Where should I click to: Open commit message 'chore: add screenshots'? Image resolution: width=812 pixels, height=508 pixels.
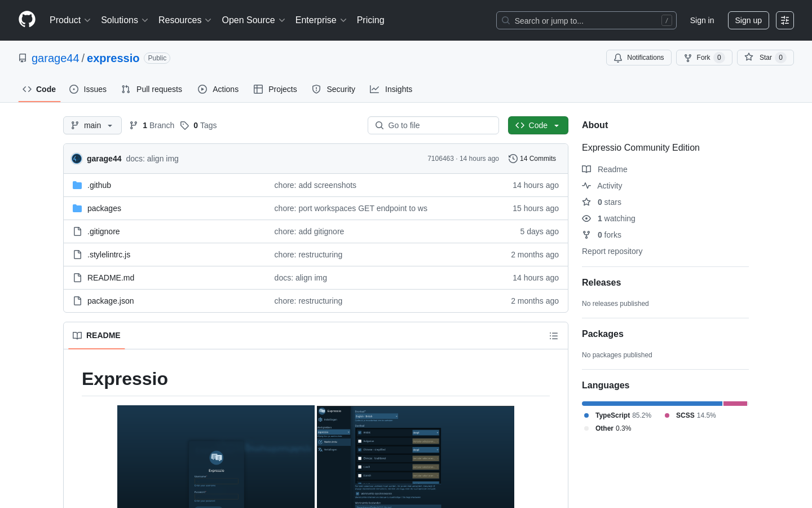click(315, 185)
